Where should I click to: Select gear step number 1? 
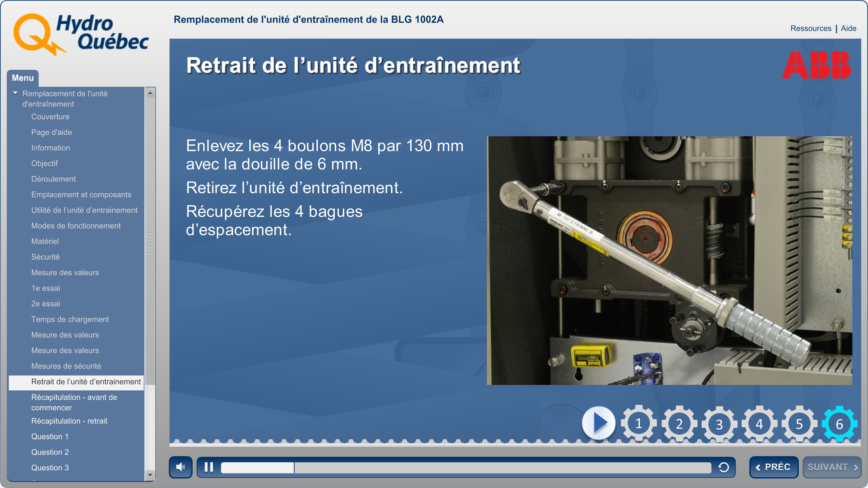(639, 423)
